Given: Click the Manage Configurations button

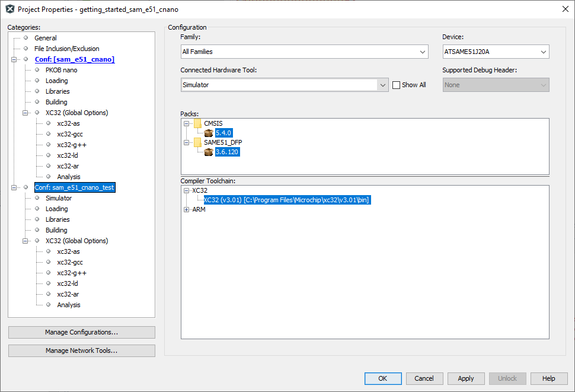Looking at the screenshot, I should tap(82, 332).
